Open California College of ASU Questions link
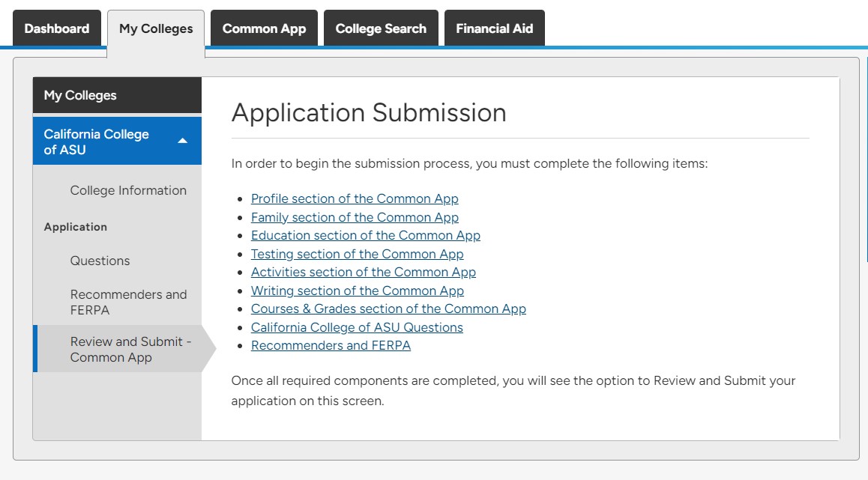The height and width of the screenshot is (480, 868). click(357, 327)
